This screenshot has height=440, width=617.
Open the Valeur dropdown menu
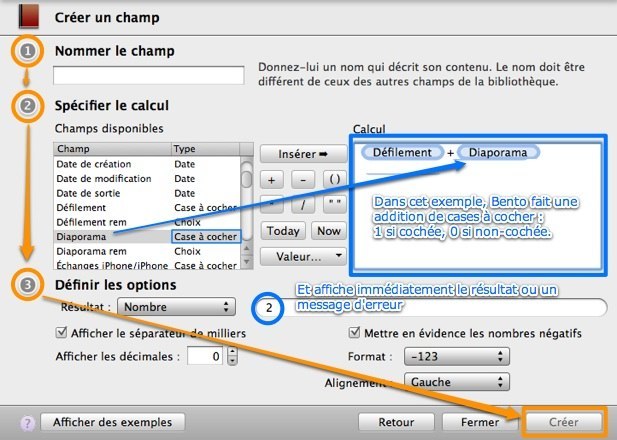click(303, 257)
